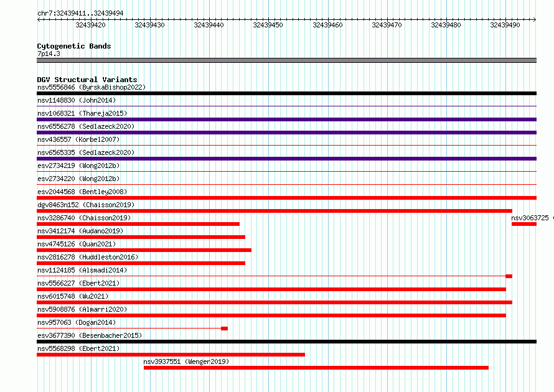The height and width of the screenshot is (392, 554).
Task: Select the purple bar of nsv1068321
Action: tap(286, 119)
